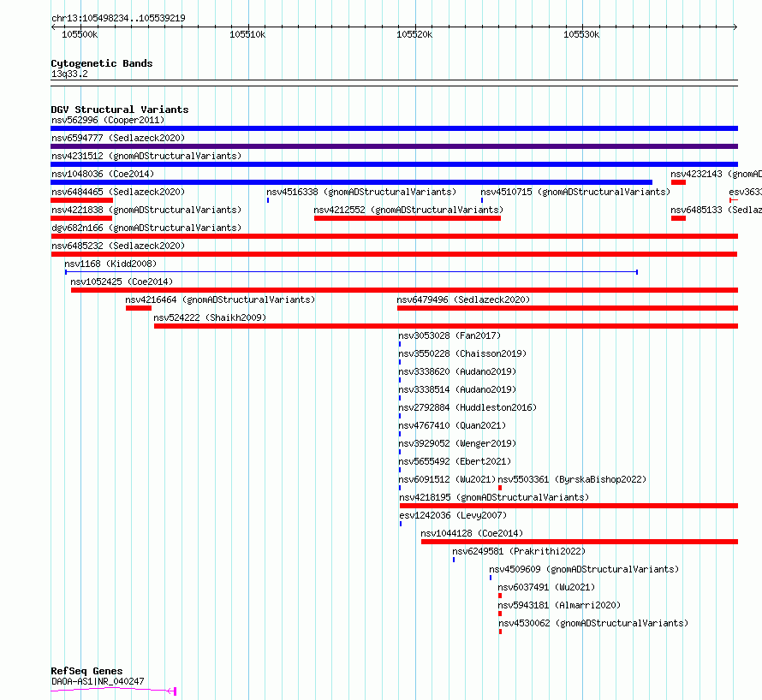Click nsv6091512 (Wu2021) label
The image size is (762, 700).
pyautogui.click(x=447, y=479)
